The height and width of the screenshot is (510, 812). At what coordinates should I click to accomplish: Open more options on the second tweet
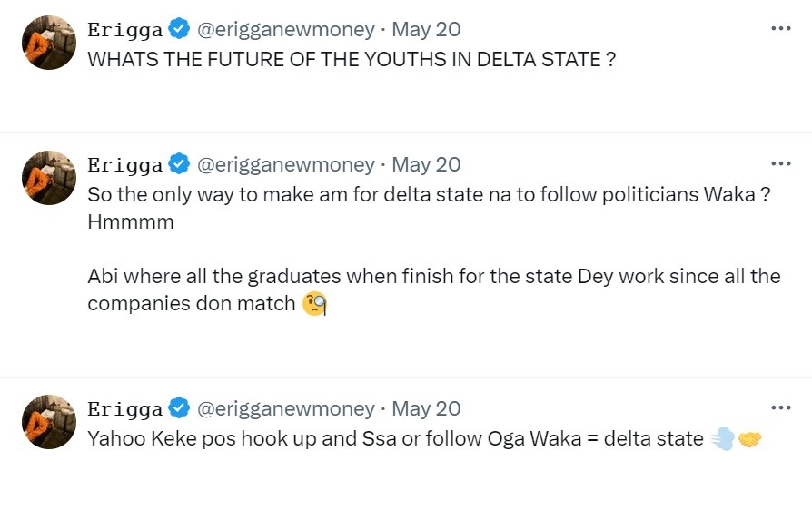tap(780, 164)
